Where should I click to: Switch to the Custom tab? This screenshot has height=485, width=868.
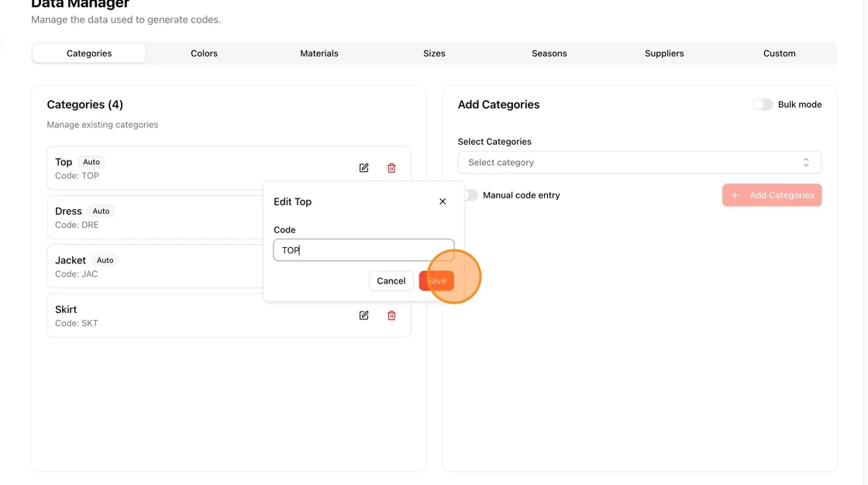[779, 53]
